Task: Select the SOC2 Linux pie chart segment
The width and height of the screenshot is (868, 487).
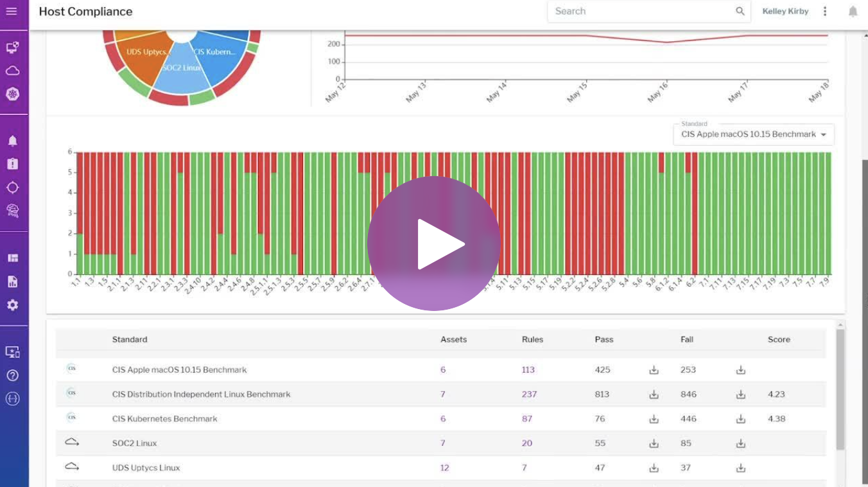Action: [x=182, y=69]
